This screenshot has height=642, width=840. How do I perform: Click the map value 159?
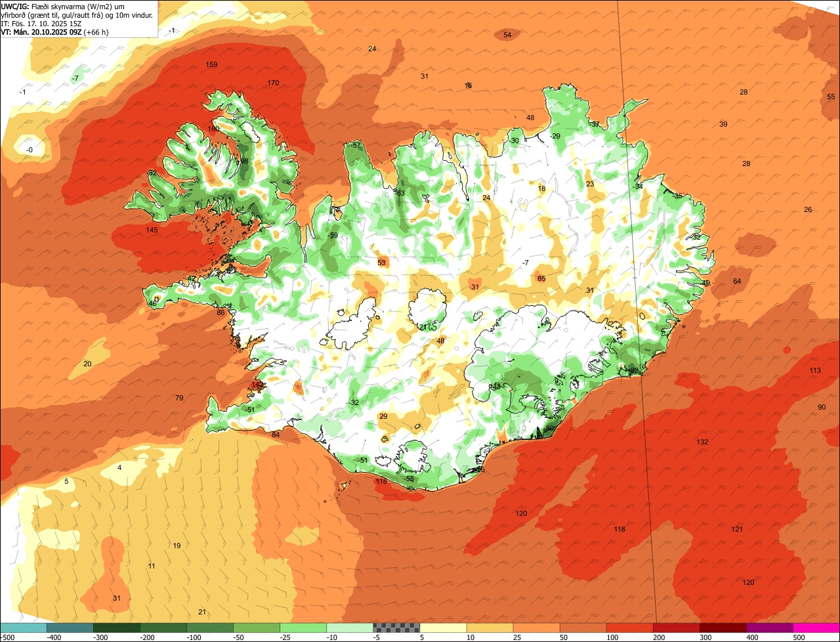click(212, 64)
